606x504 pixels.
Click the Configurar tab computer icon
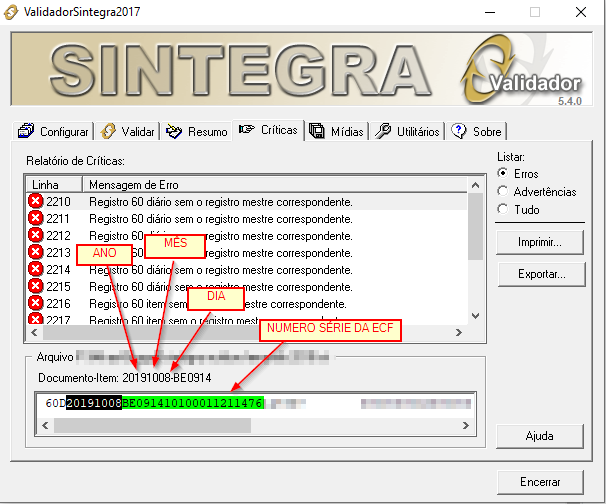click(26, 131)
